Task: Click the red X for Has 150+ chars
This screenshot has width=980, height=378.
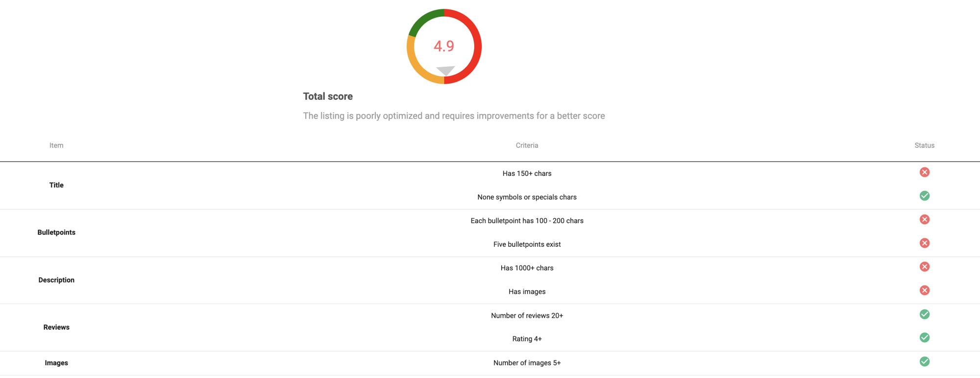Action: click(925, 172)
